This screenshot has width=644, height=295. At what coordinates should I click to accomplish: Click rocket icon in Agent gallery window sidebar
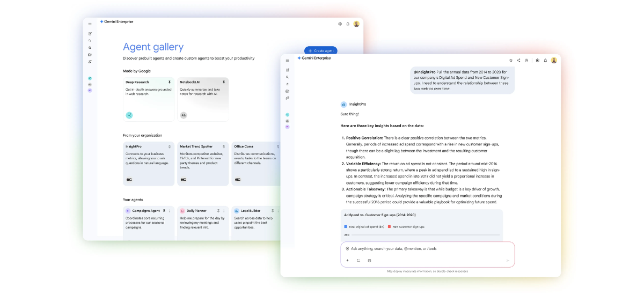tap(90, 62)
